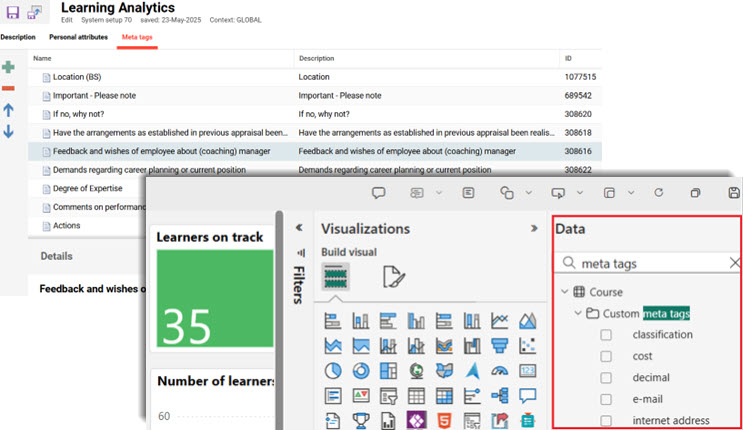Select the Format visual paintbrush icon
This screenshot has width=743, height=430.
click(394, 277)
